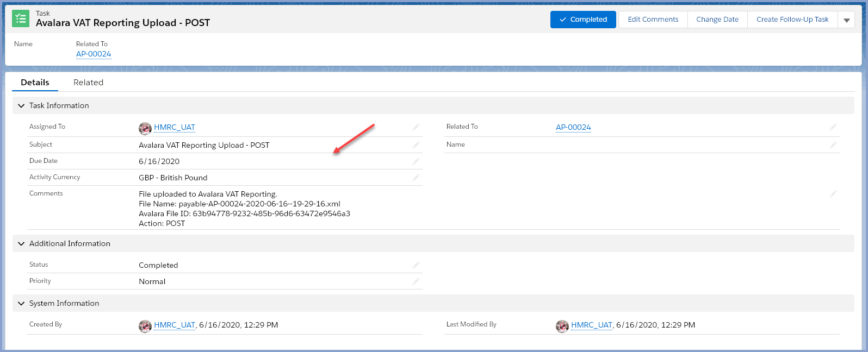Edit the Comments field pencil icon
This screenshot has width=868, height=352.
click(x=833, y=194)
